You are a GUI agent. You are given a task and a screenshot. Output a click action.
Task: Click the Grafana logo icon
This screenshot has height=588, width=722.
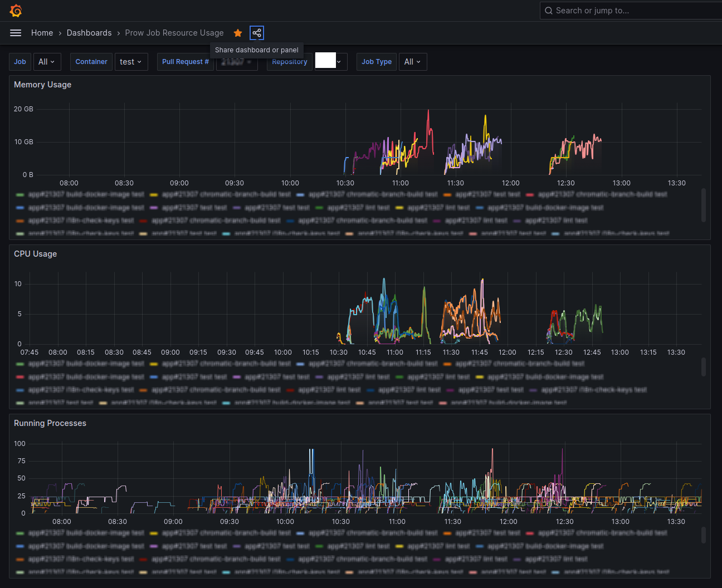(16, 11)
